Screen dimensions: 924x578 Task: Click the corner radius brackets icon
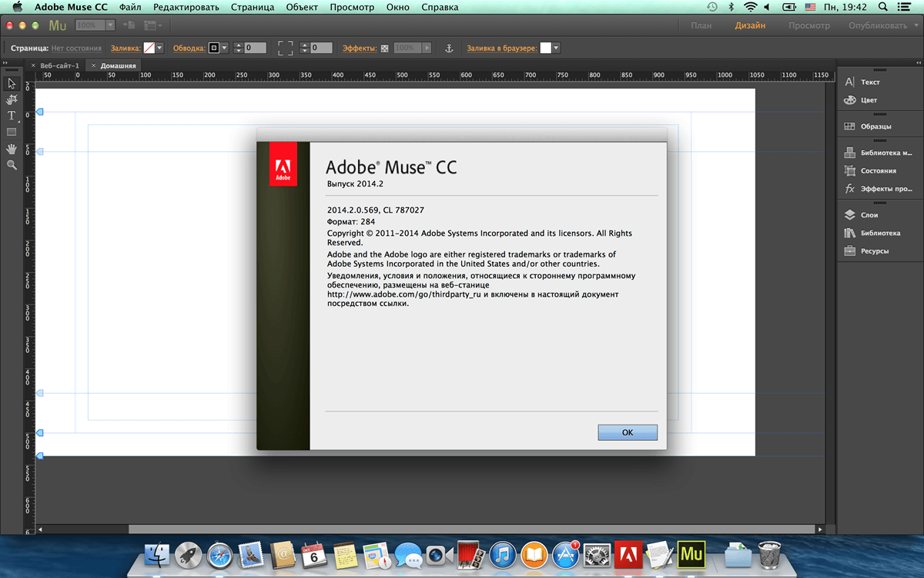coord(286,48)
